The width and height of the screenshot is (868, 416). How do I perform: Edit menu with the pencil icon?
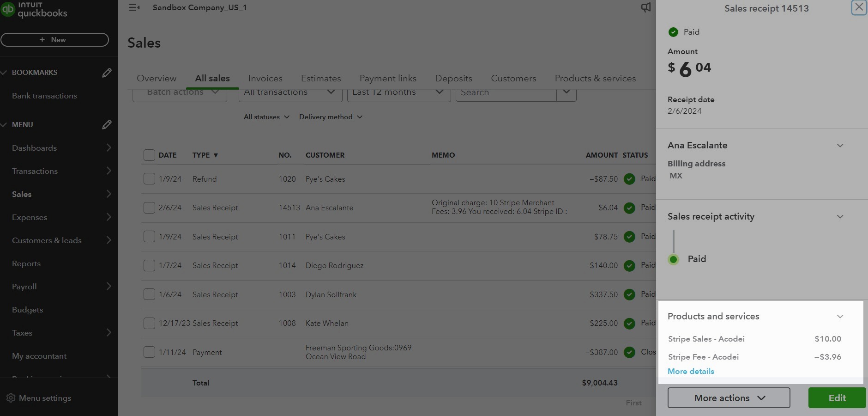click(x=107, y=124)
